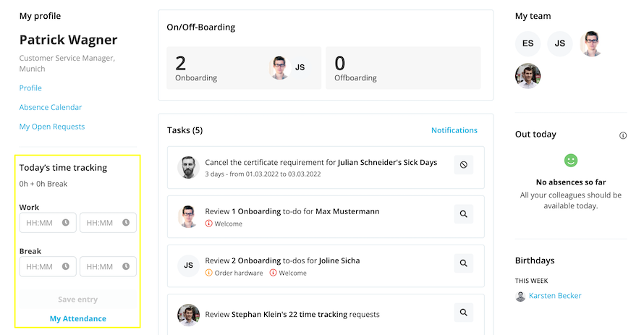The height and width of the screenshot is (335, 644).
Task: Open My Open Requests
Action: tap(52, 127)
